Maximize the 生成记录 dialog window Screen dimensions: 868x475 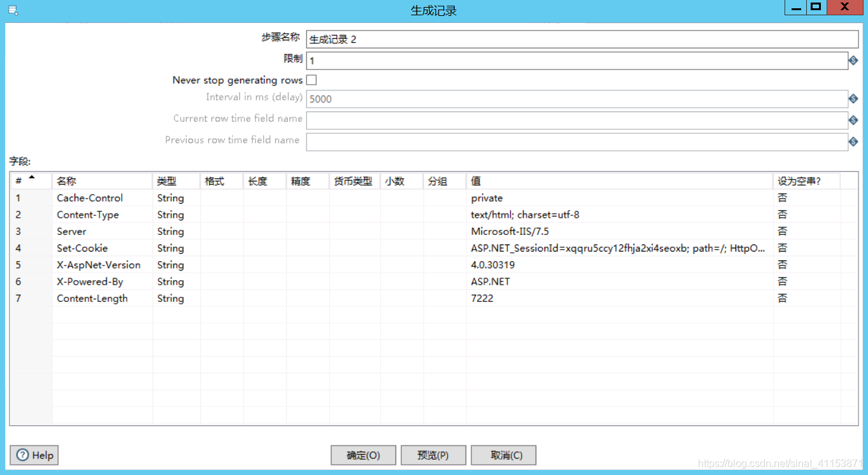[x=816, y=7]
